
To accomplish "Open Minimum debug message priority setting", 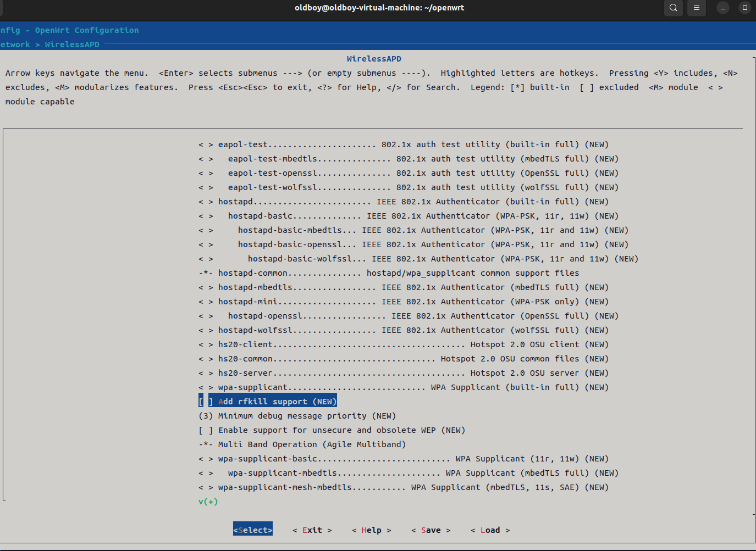I will coord(297,416).
